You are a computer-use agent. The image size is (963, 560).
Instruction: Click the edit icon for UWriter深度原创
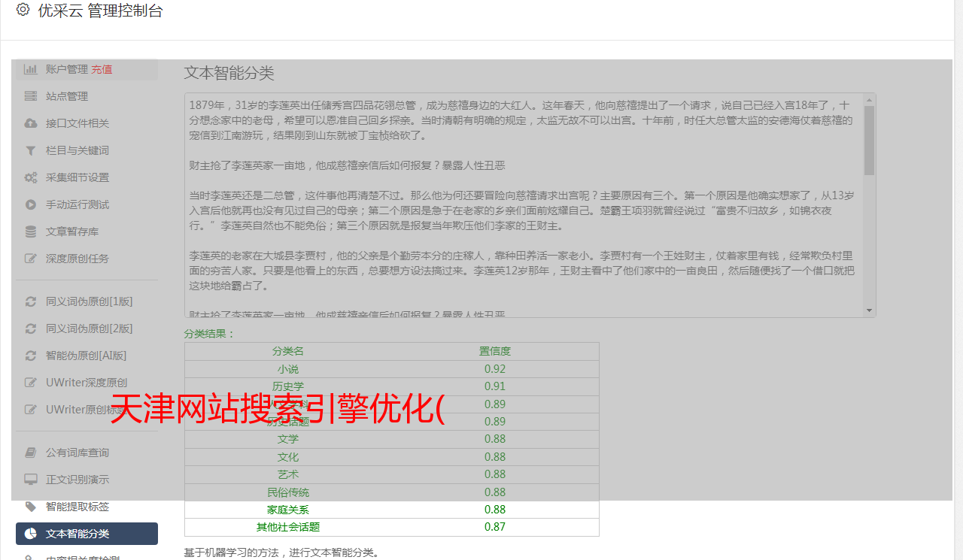pyautogui.click(x=31, y=383)
